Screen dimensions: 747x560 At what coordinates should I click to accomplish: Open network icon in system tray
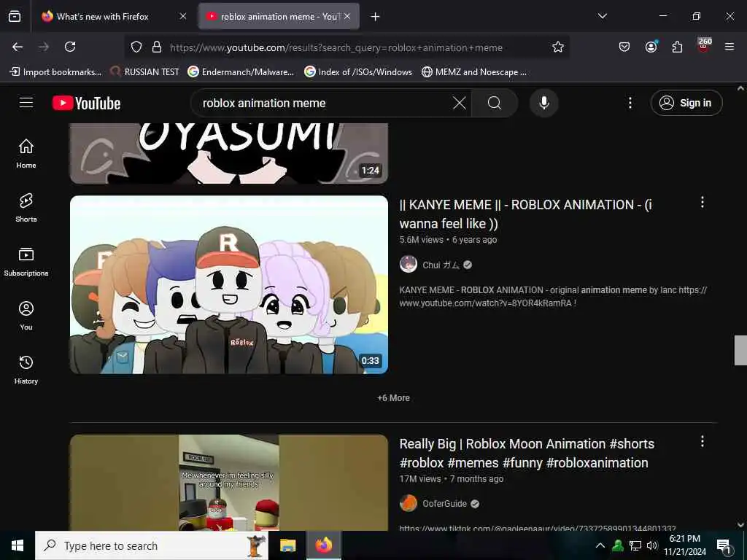635,545
